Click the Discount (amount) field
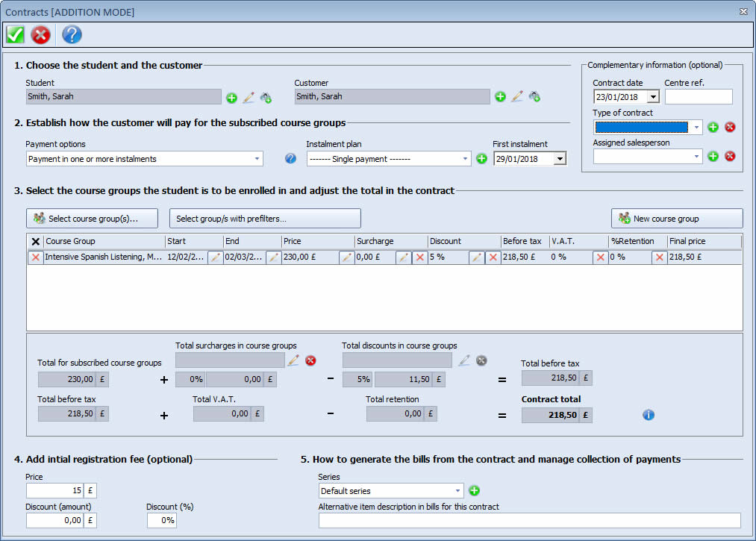Screen dimensions: 756x541 pyautogui.click(x=55, y=520)
